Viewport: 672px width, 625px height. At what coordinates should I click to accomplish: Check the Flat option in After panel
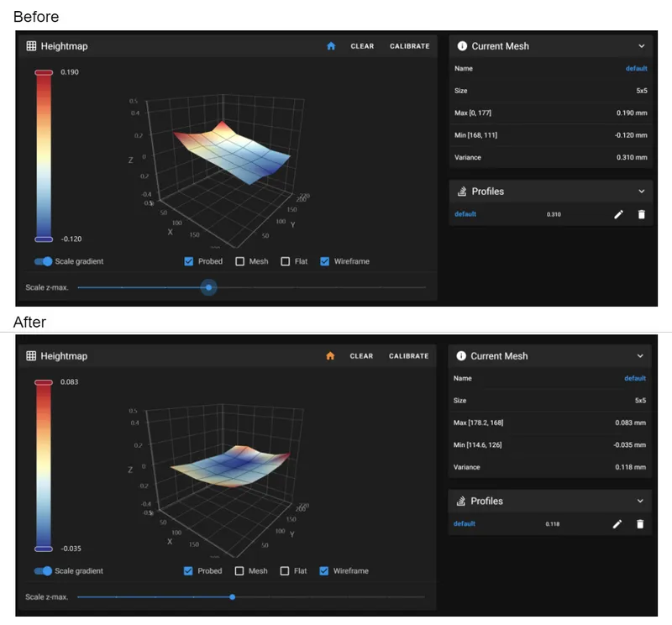(285, 571)
